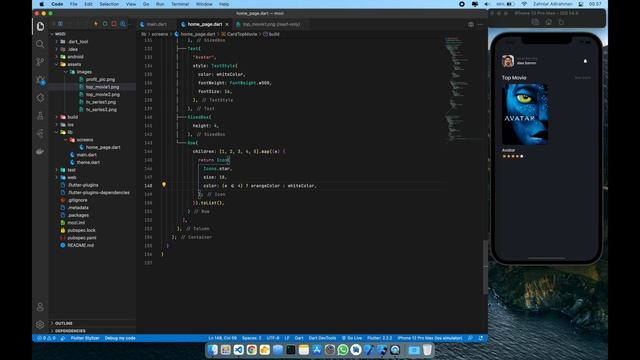Click the red stop icon in the debug toolbar
The height and width of the screenshot is (360, 640).
114,24
